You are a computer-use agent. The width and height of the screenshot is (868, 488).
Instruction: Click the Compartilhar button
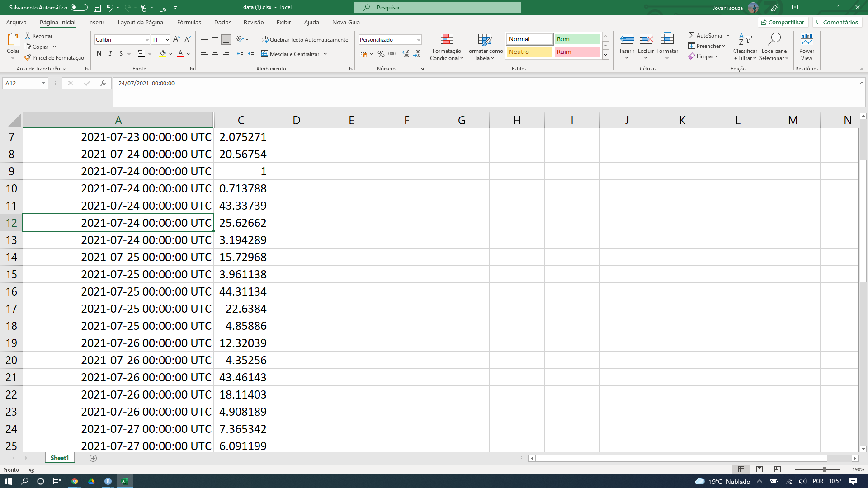tap(783, 22)
